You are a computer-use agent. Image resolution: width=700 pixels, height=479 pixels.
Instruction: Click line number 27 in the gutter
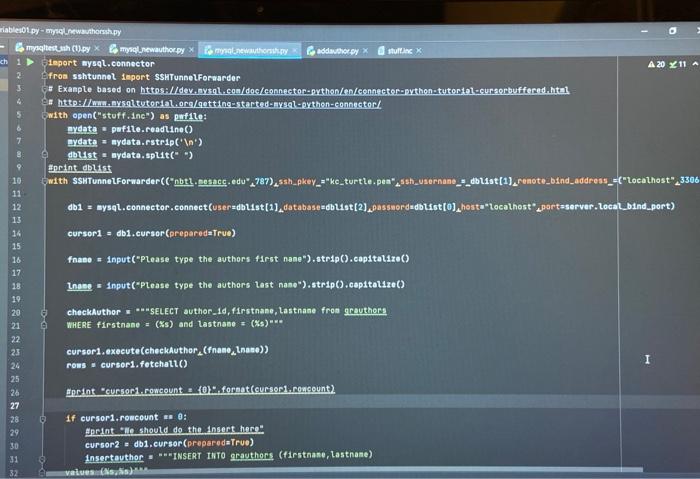point(15,406)
